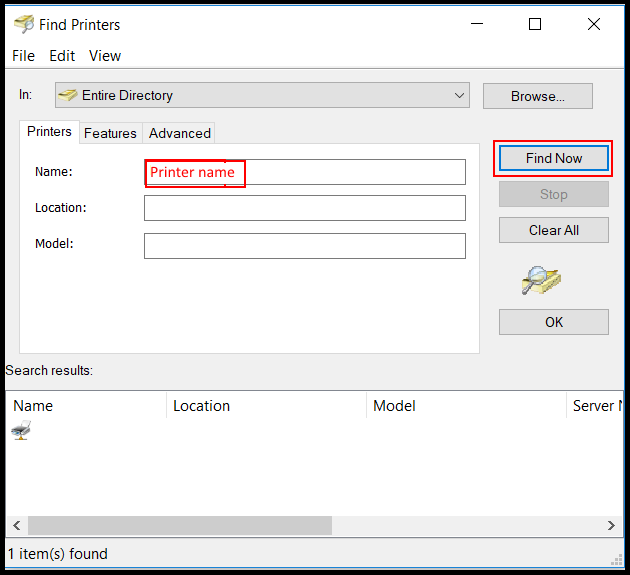Viewport: 630px width, 575px height.
Task: Open the Edit menu
Action: 62,56
